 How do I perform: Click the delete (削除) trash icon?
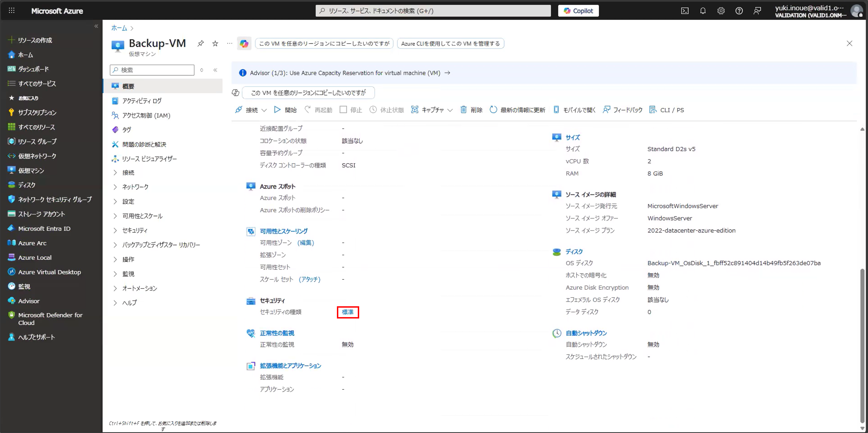[x=464, y=110]
